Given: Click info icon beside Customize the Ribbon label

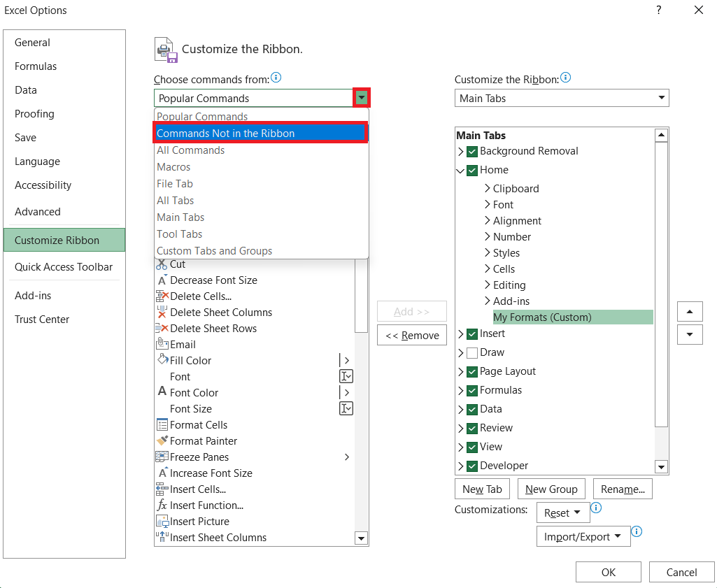Looking at the screenshot, I should tap(566, 77).
